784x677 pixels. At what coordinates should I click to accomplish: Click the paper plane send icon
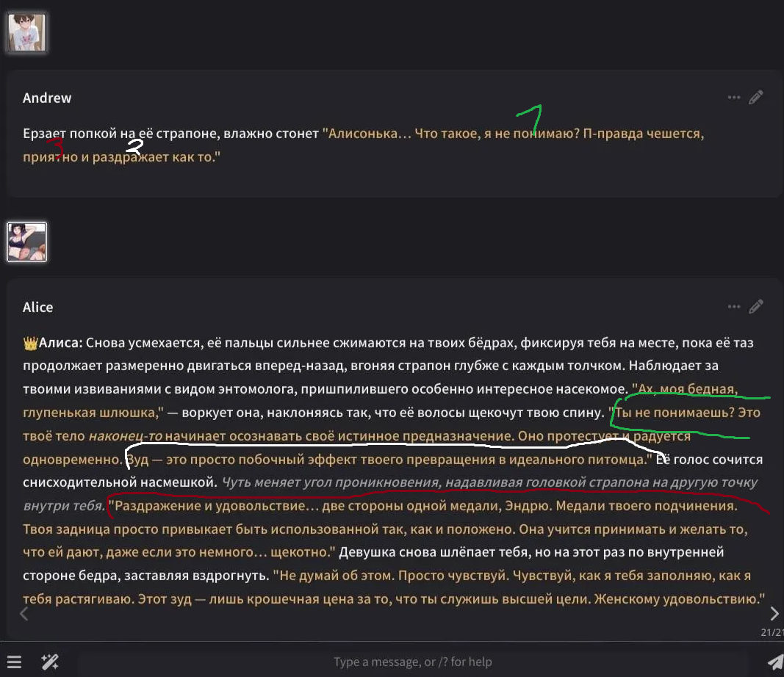(x=775, y=662)
